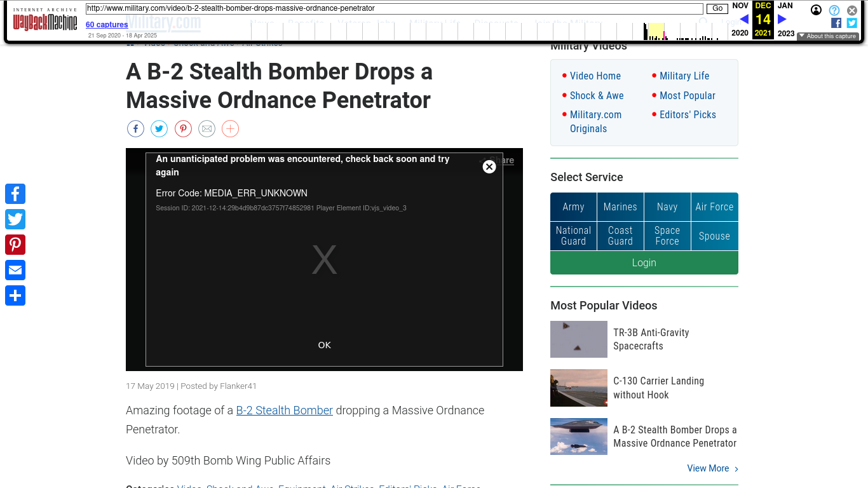
Task: Open Video Home link
Action: point(595,76)
